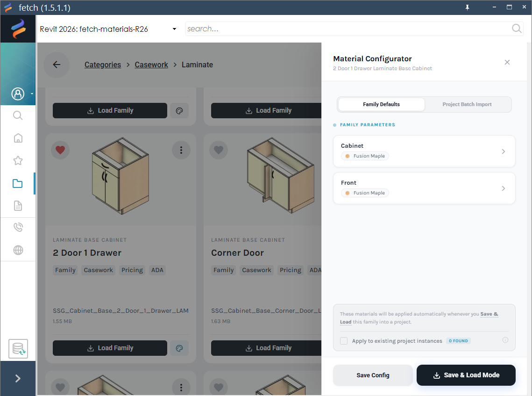Unfavorite the 2 Door 1 Drawer cabinet
The width and height of the screenshot is (532, 396).
[60, 150]
